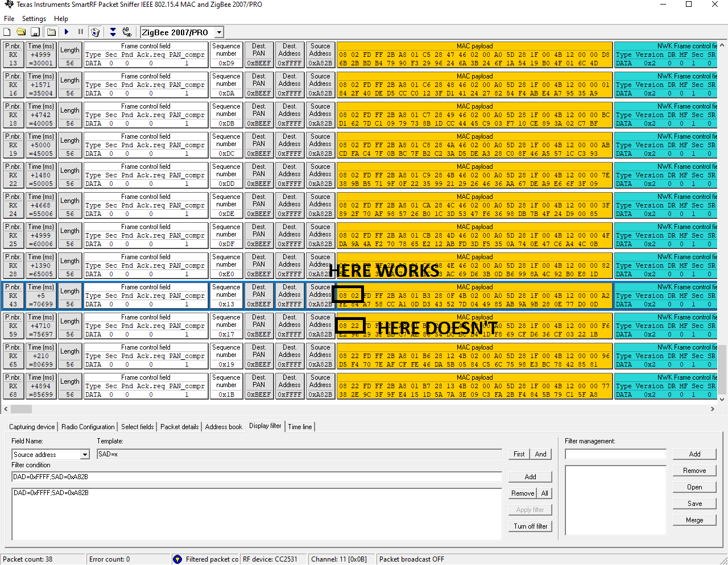Image resolution: width=728 pixels, height=565 pixels.
Task: Click the Open button in Filter management
Action: pos(695,487)
